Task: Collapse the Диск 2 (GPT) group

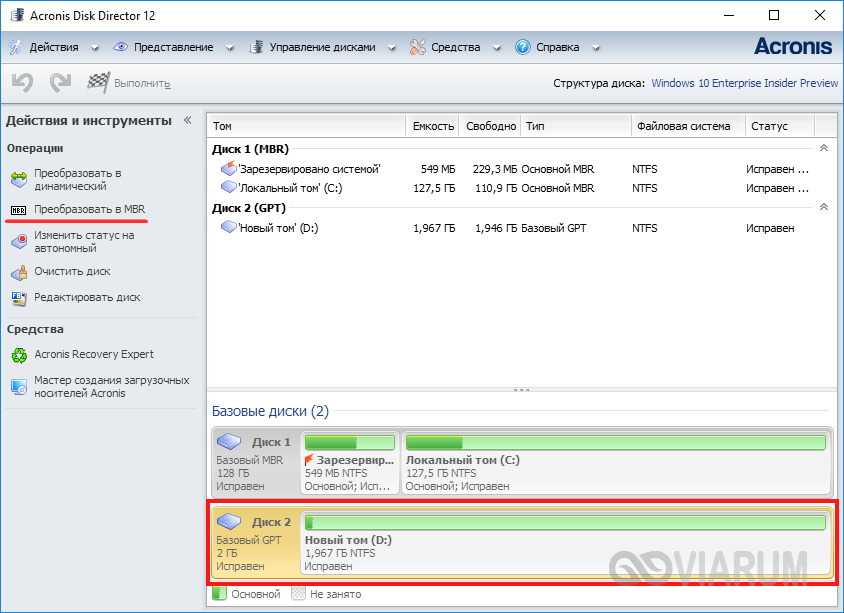Action: tap(823, 207)
